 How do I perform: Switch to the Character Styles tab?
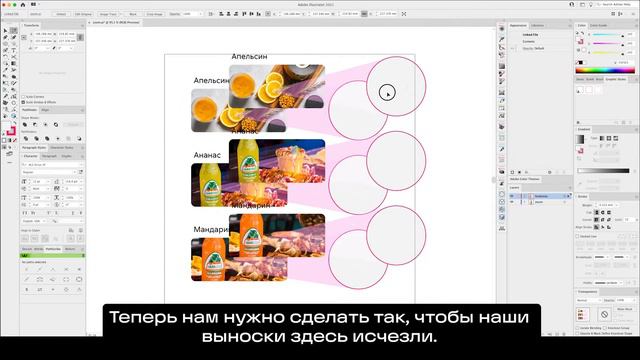[62, 147]
